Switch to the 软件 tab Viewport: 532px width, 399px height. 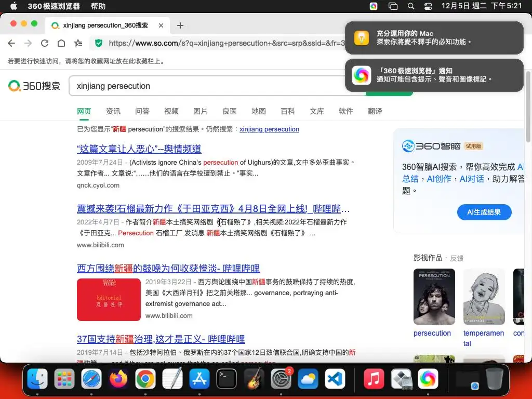(345, 111)
